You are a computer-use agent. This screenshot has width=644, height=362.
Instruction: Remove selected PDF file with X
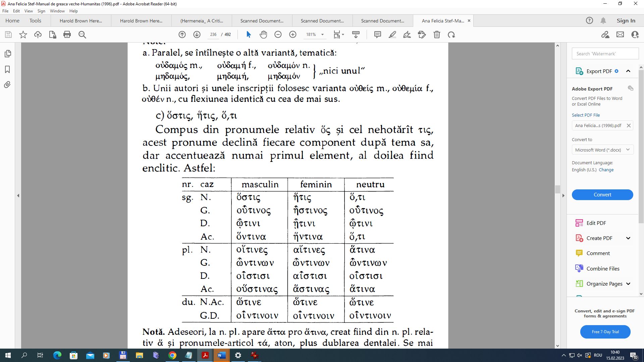point(629,125)
